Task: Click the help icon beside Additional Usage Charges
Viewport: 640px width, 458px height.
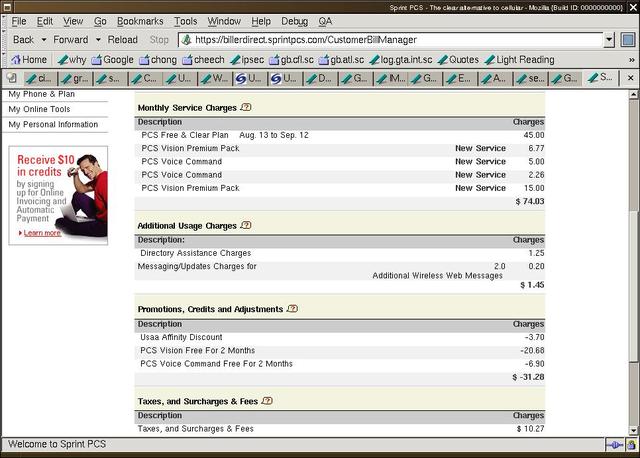Action: click(x=246, y=225)
